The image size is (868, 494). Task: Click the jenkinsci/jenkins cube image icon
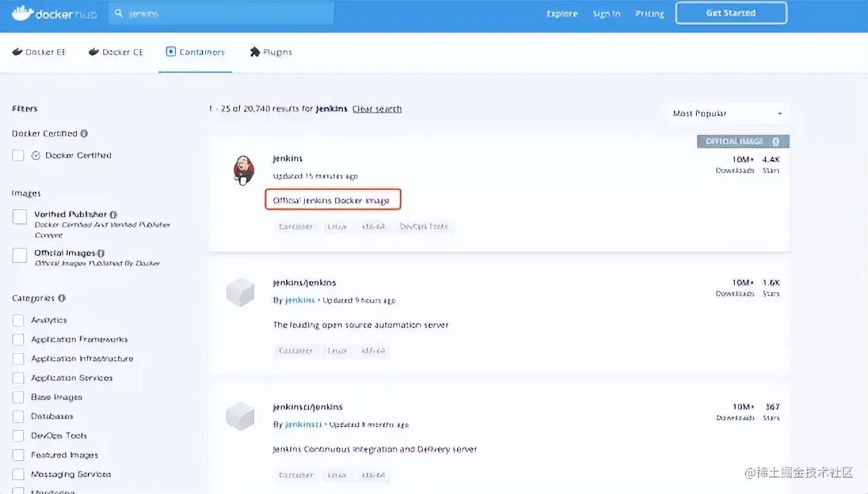[x=240, y=416]
